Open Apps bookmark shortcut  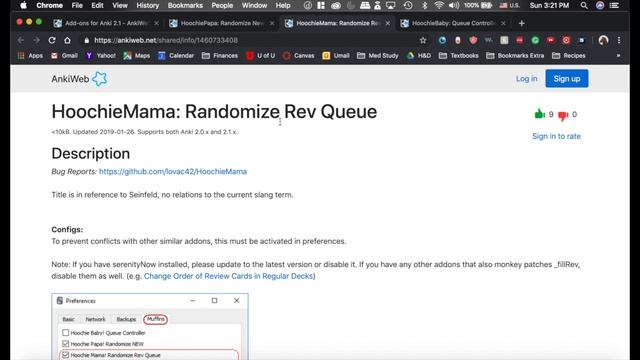(30, 56)
